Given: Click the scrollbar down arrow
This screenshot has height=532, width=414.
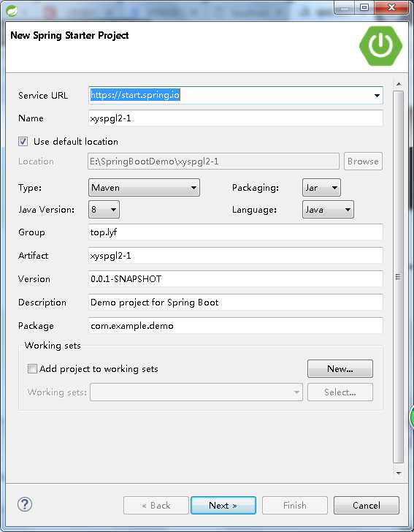Looking at the screenshot, I should 399,473.
